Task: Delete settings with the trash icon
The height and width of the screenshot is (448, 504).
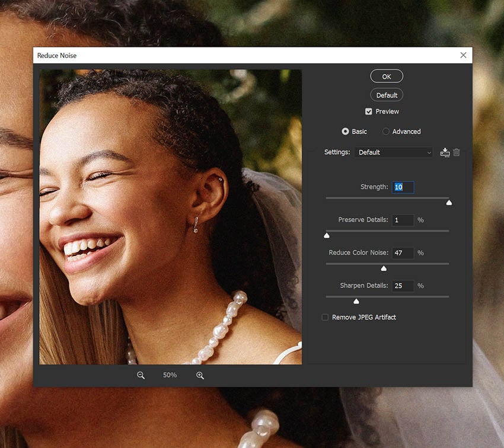Action: coord(457,152)
